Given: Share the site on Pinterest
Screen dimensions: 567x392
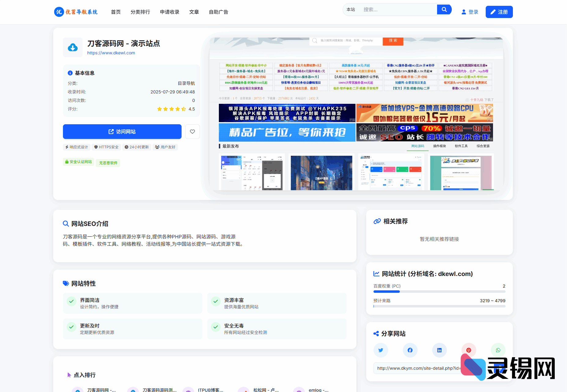Looking at the screenshot, I should (x=469, y=350).
